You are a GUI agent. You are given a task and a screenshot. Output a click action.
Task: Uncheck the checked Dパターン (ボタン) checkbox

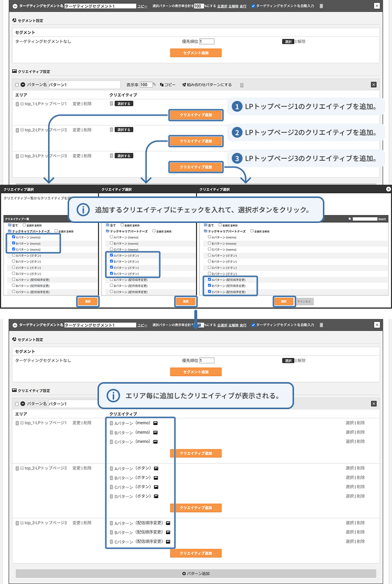pyautogui.click(x=111, y=273)
